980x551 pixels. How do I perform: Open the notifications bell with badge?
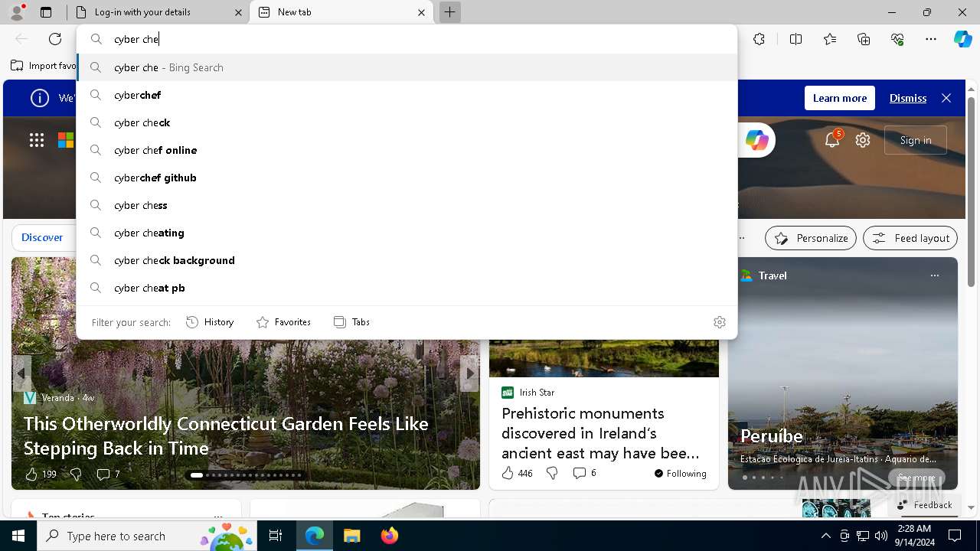point(832,139)
